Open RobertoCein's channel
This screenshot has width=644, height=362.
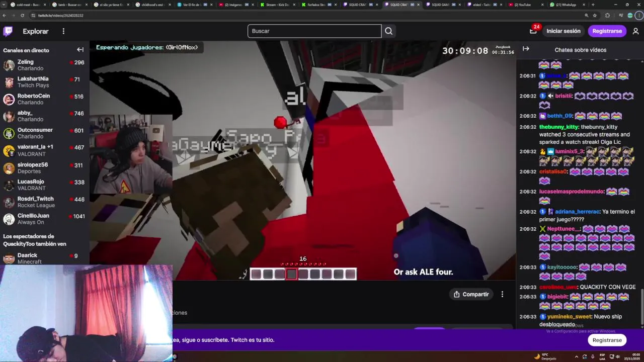tap(45, 99)
